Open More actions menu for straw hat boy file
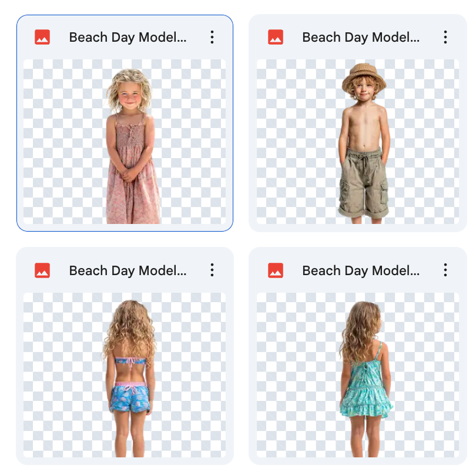 [445, 37]
